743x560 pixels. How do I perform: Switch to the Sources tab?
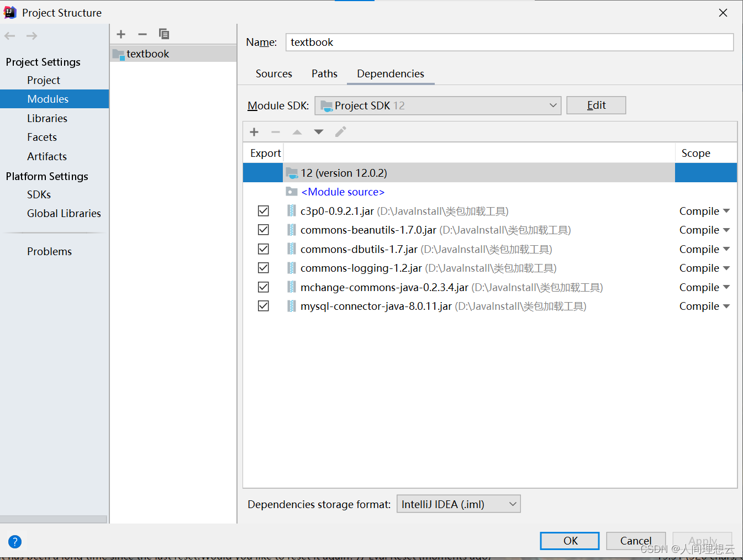point(274,73)
